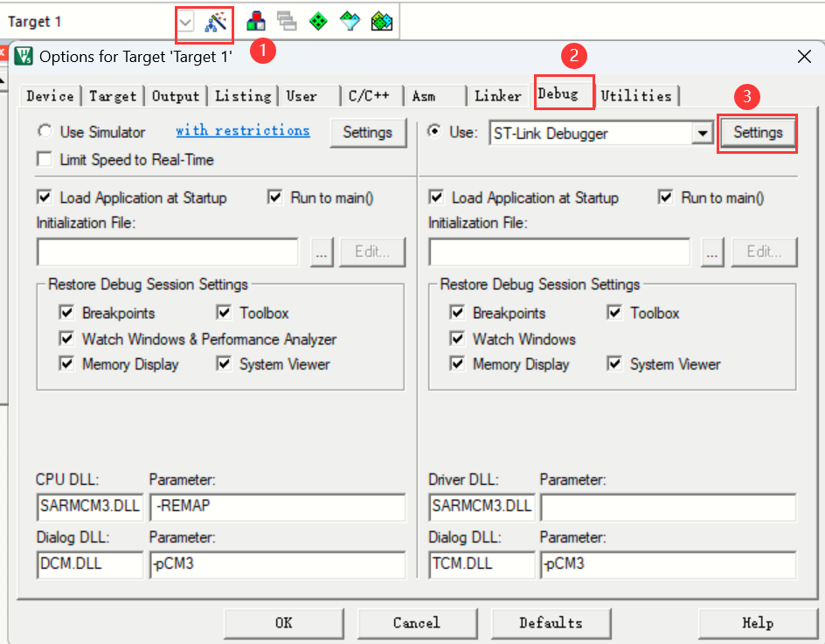Uncheck Watch Windows & Performance Analyzer

(66, 338)
